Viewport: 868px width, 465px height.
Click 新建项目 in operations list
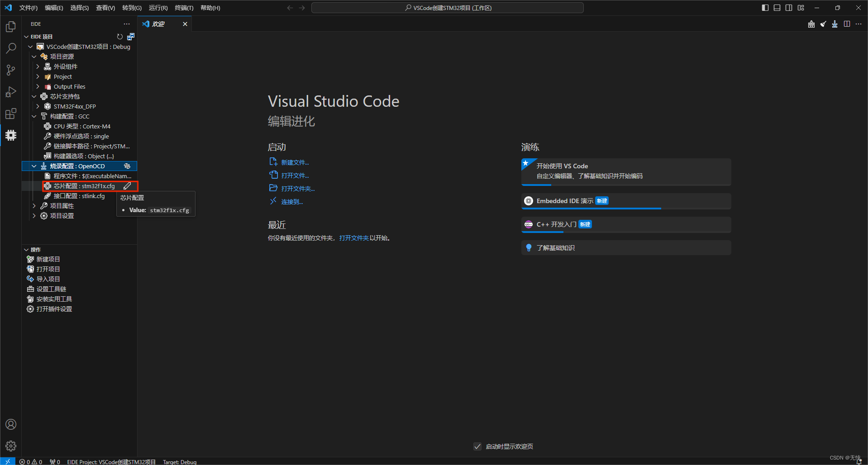pos(48,259)
